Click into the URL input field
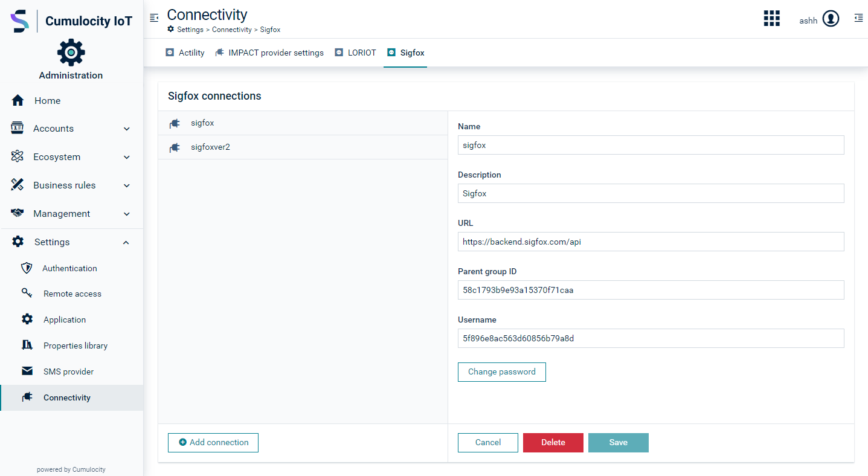The width and height of the screenshot is (868, 476). coord(651,242)
